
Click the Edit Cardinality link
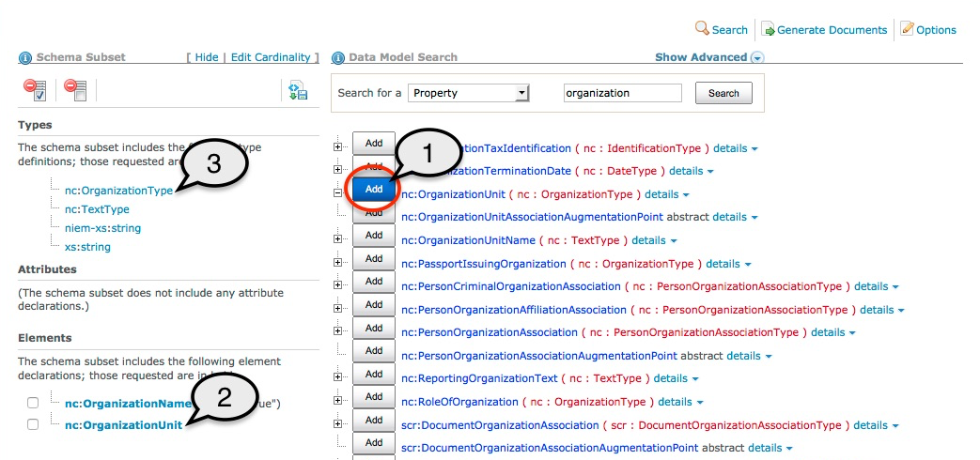coord(272,57)
